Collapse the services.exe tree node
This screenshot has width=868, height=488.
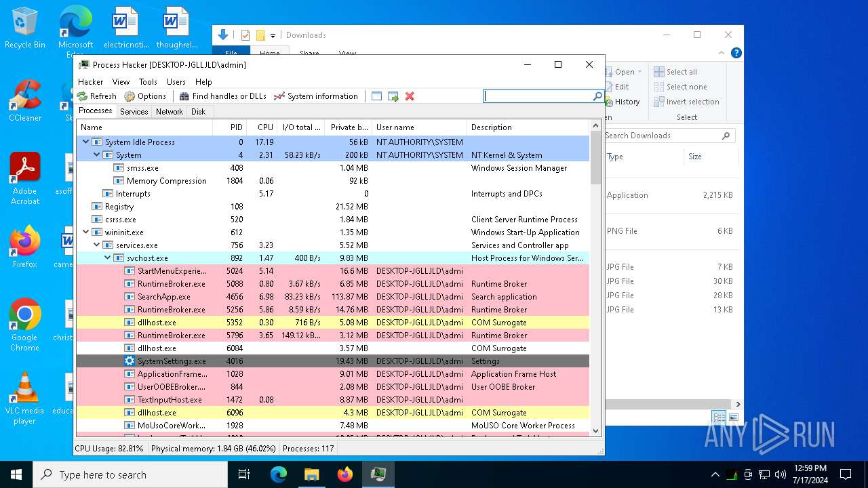(97, 245)
